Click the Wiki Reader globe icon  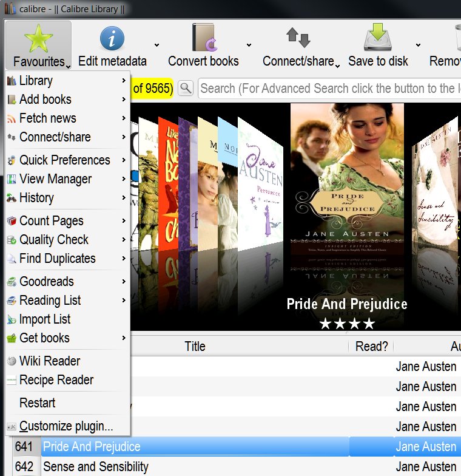[12, 361]
